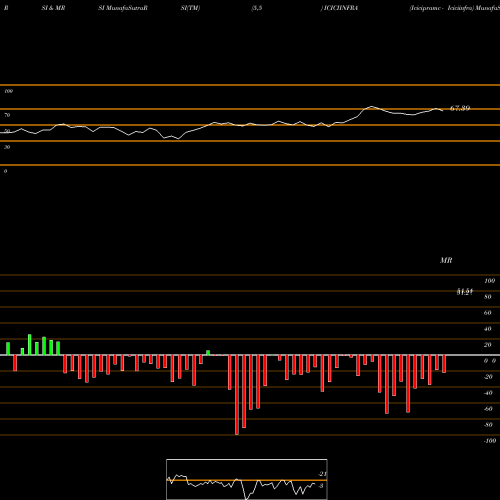Select the ICICIINFRA symbol text in header
This screenshot has height=500, width=500.
point(340,8)
